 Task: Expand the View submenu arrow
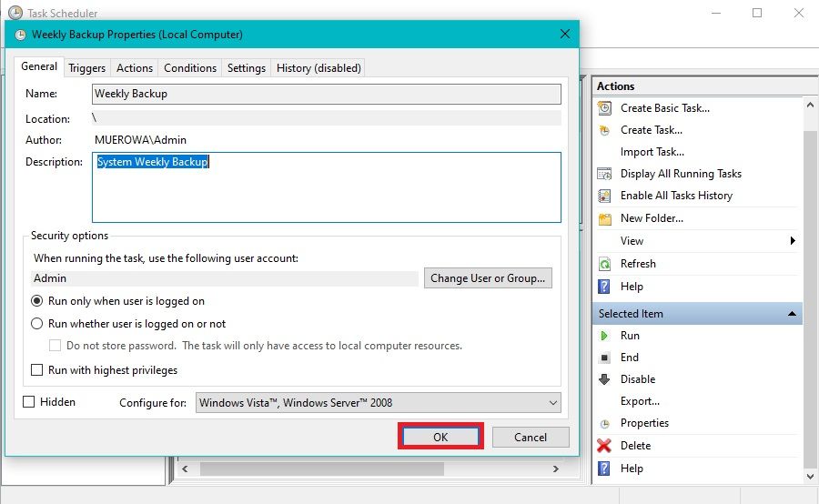click(x=793, y=241)
